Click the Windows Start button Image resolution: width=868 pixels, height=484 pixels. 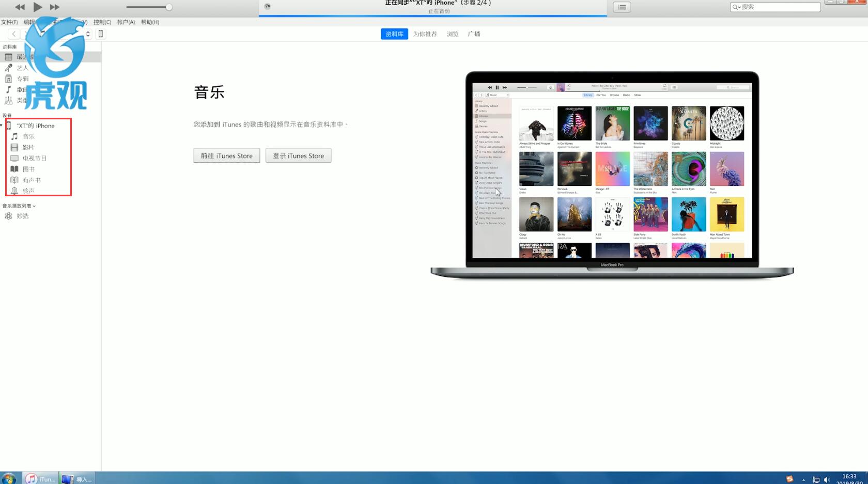tap(8, 479)
